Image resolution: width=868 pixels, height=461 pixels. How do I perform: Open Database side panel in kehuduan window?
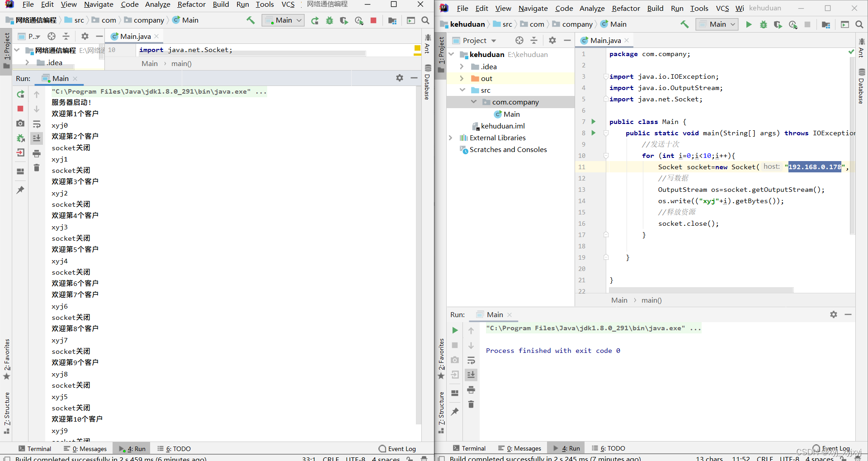[x=862, y=86]
